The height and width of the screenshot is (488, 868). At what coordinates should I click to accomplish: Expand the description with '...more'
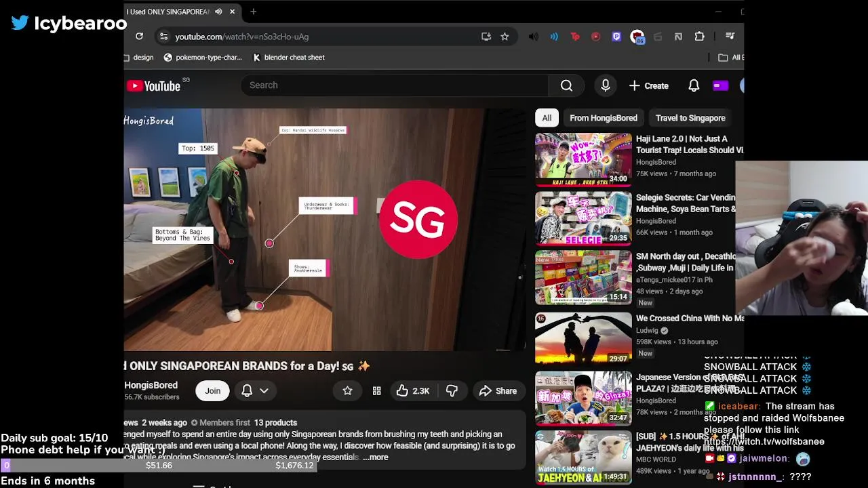pyautogui.click(x=376, y=457)
